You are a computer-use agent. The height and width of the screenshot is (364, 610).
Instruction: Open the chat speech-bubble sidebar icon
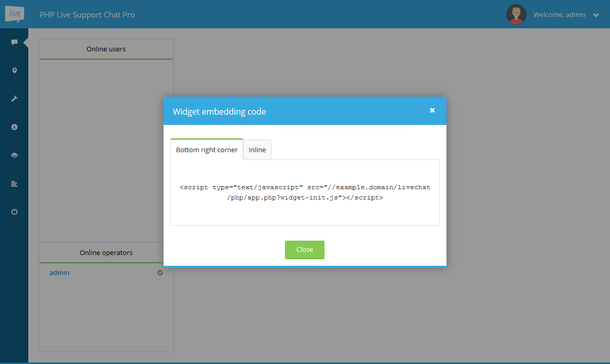tap(14, 42)
